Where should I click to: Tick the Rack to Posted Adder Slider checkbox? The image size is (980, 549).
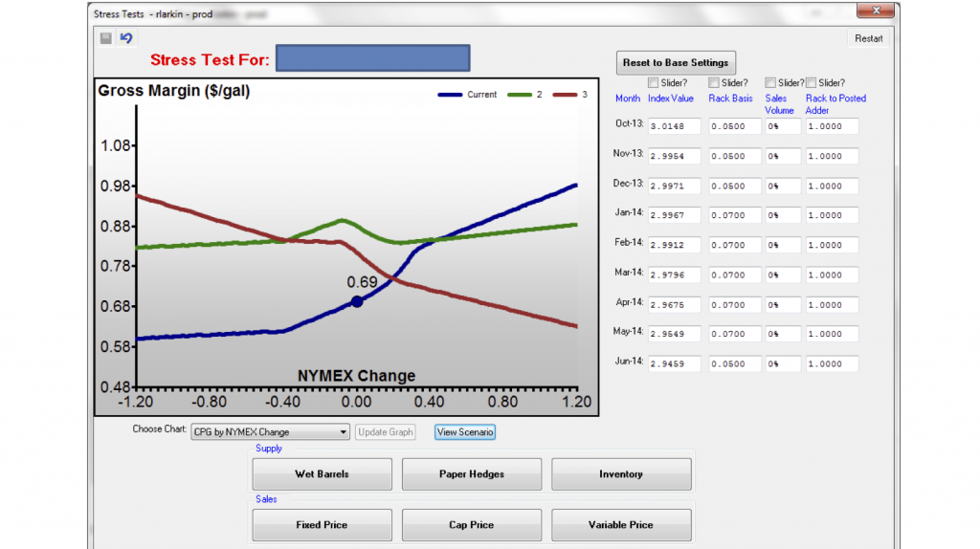[812, 83]
